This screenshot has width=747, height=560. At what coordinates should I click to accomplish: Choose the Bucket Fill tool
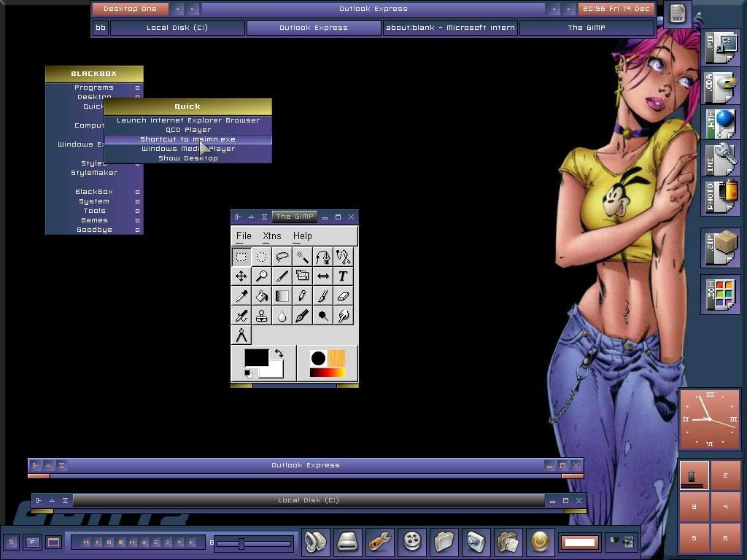(x=262, y=296)
